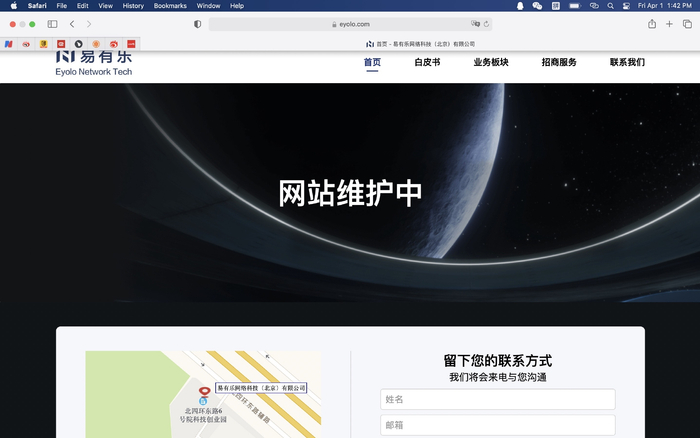The image size is (700, 438).
Task: Open Control Center icon in menu bar
Action: pyautogui.click(x=626, y=6)
